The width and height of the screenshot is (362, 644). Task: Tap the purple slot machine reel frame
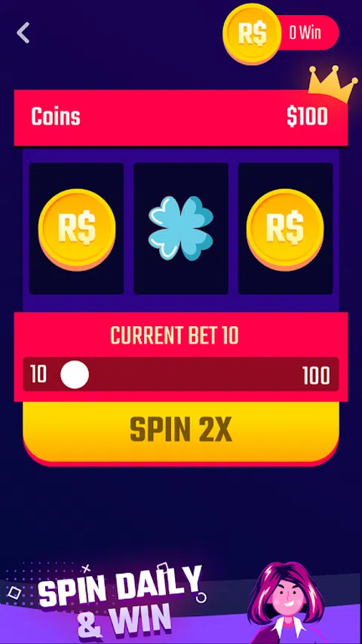coord(181,230)
